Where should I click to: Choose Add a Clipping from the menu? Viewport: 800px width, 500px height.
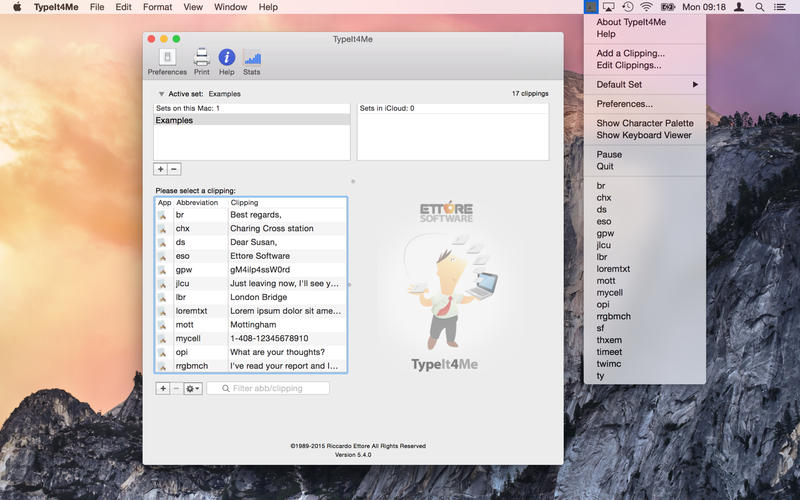tap(630, 53)
